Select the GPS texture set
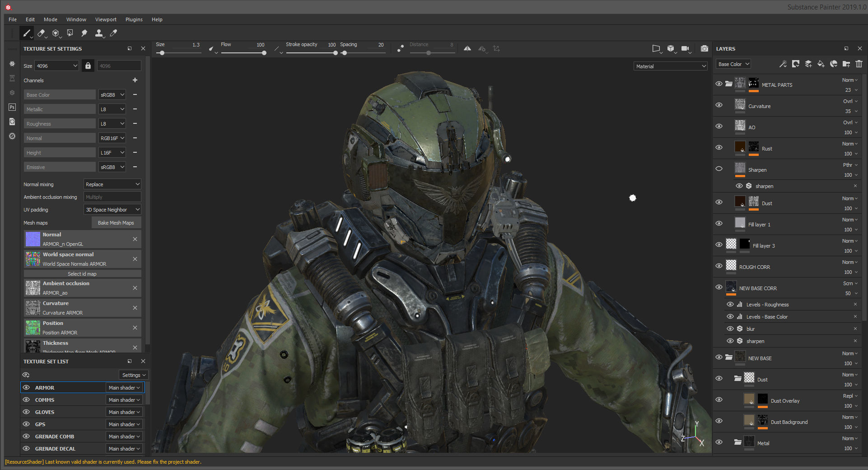868x470 pixels. (x=40, y=424)
